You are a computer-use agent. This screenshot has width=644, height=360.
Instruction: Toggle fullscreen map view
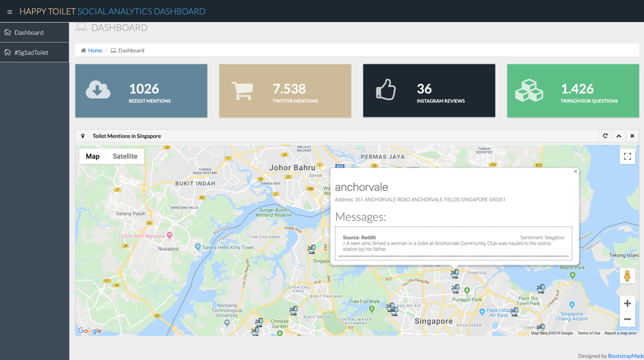pyautogui.click(x=627, y=156)
